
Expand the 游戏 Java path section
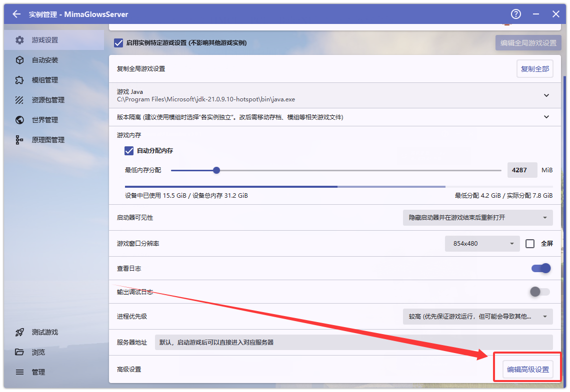point(546,95)
